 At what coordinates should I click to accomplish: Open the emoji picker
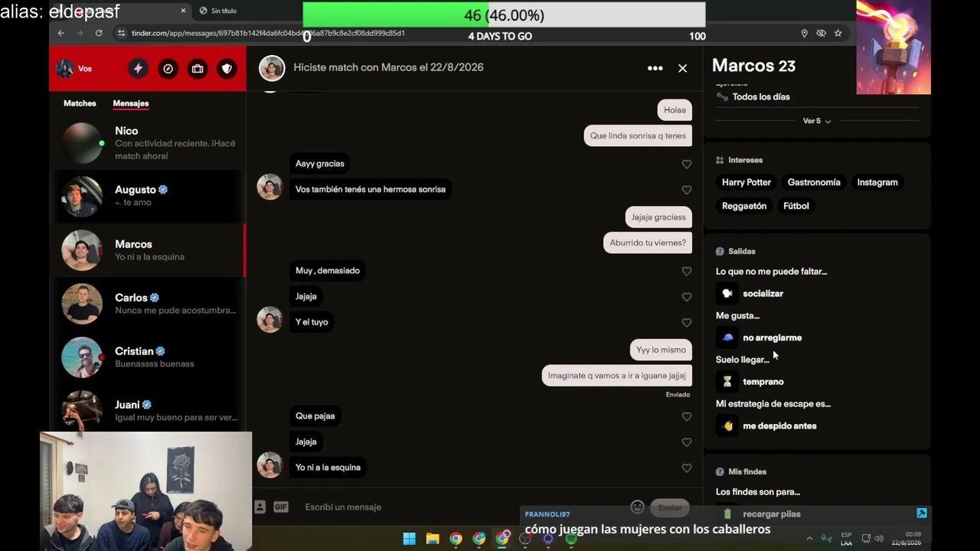[637, 507]
